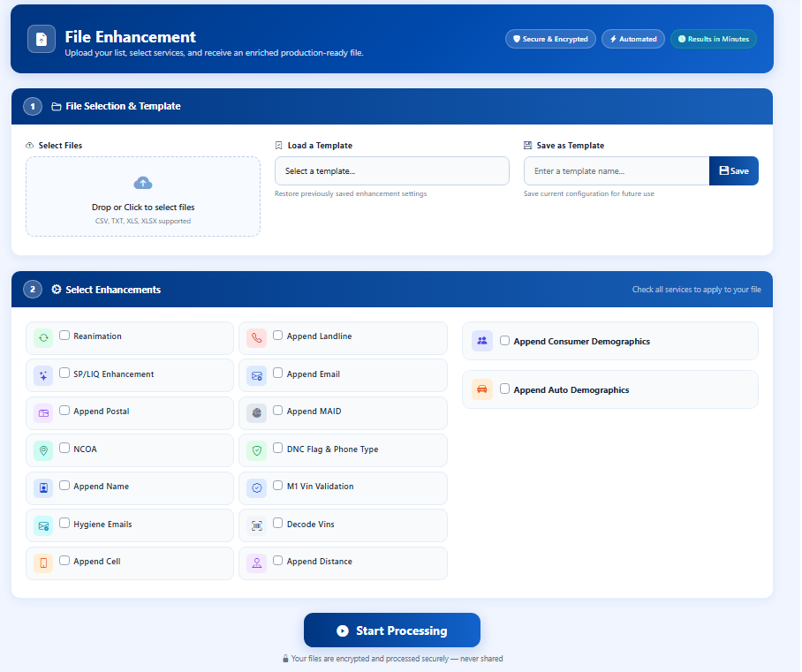Toggle the Decode Vins checkbox
This screenshot has height=672, width=802.
277,523
